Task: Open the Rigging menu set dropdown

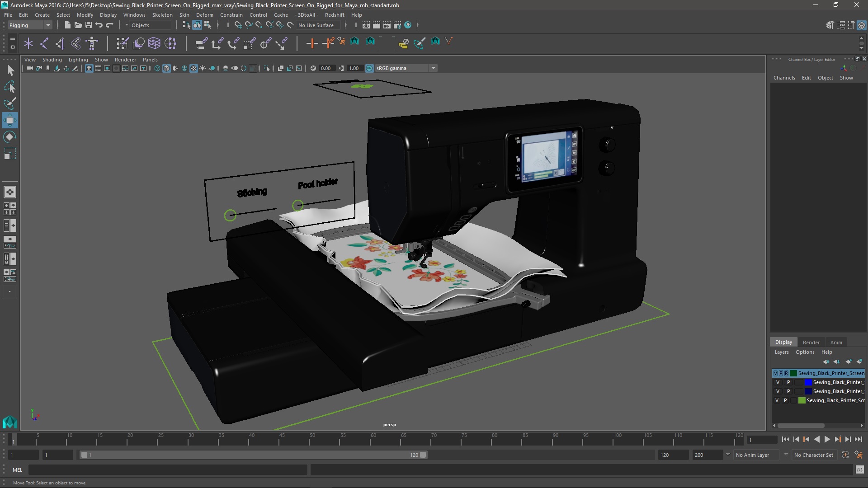Action: point(47,25)
